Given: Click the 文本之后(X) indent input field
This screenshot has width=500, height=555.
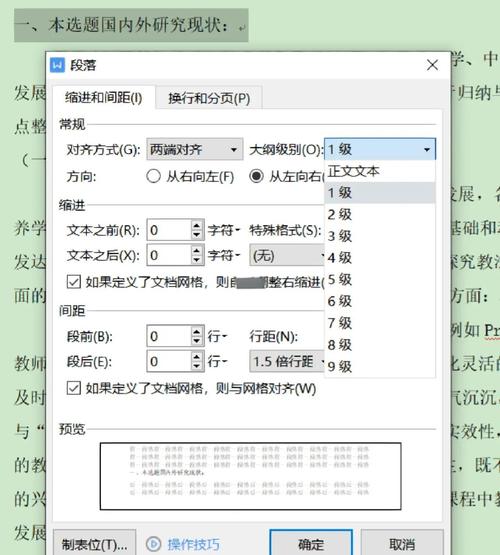Looking at the screenshot, I should 169,255.
